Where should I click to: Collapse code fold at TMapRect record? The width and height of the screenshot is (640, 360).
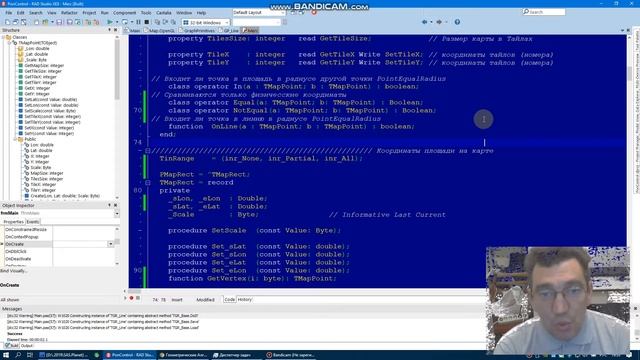(148, 182)
